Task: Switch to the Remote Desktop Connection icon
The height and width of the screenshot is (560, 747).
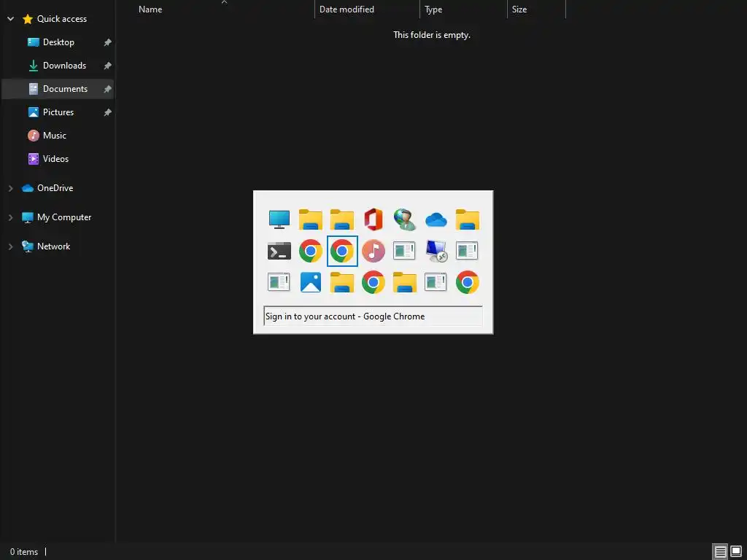Action: 436,251
